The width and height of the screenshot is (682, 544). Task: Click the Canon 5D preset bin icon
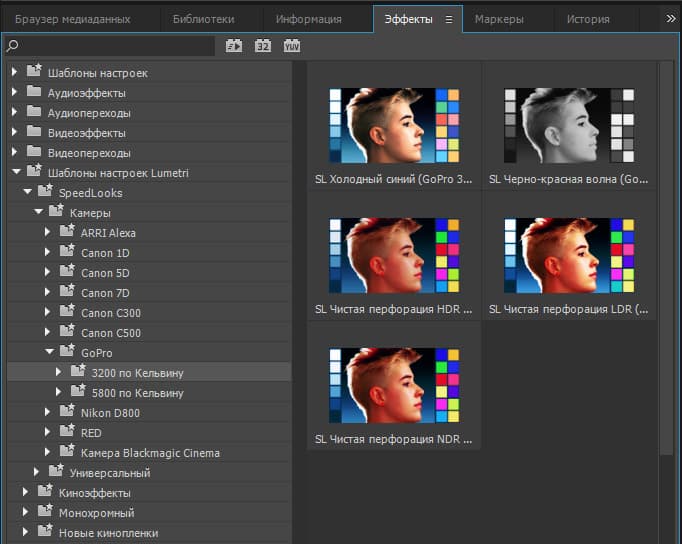(67, 270)
